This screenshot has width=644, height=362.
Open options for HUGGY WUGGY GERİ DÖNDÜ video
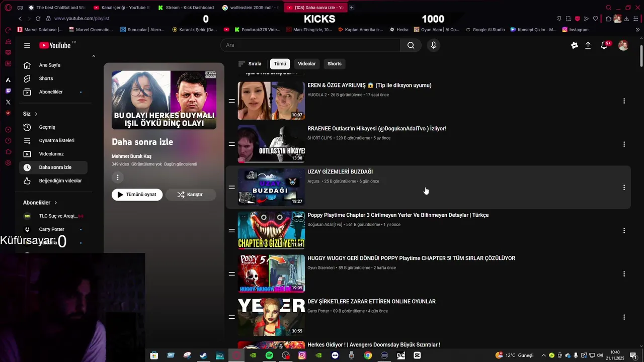click(624, 274)
